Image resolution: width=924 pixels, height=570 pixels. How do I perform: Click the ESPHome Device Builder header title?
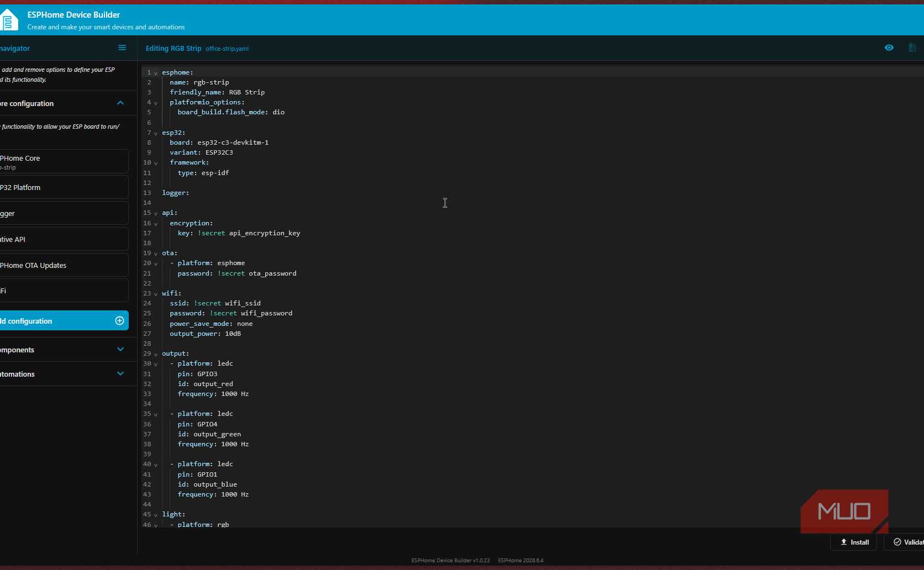click(73, 15)
